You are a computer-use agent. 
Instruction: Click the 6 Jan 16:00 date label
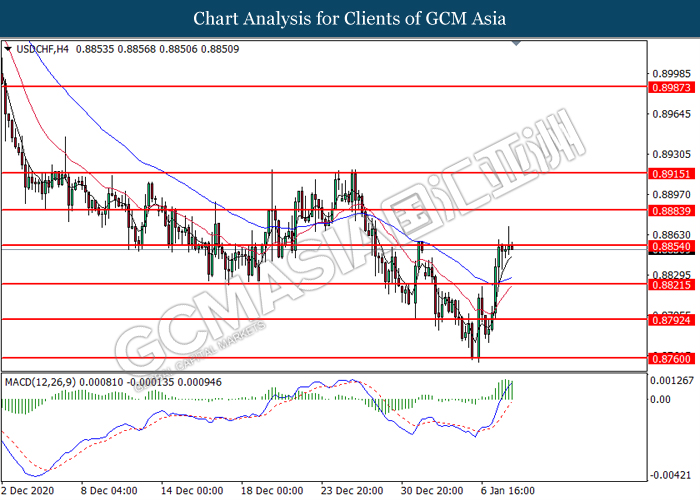(x=508, y=491)
